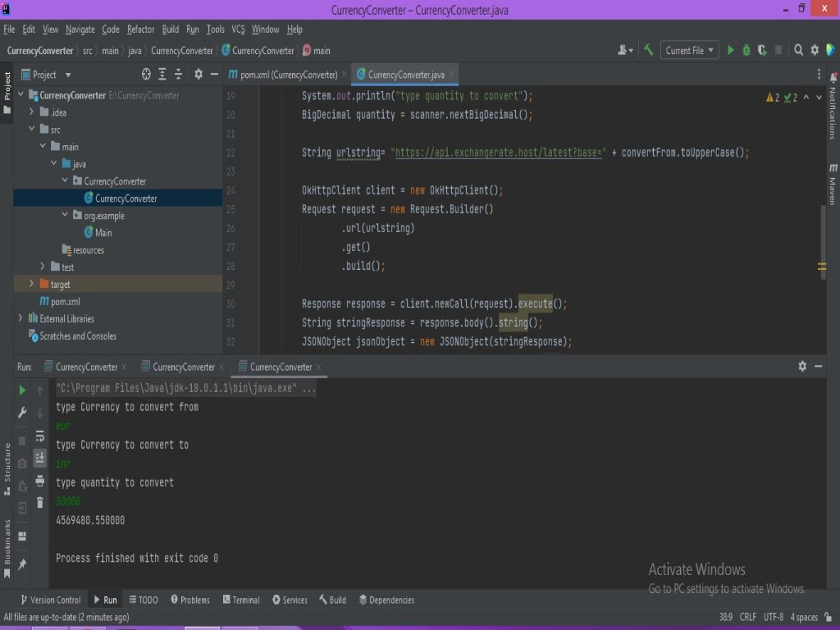Viewport: 840px width, 630px height.
Task: Collapse the main folder in tree
Action: pos(43,146)
